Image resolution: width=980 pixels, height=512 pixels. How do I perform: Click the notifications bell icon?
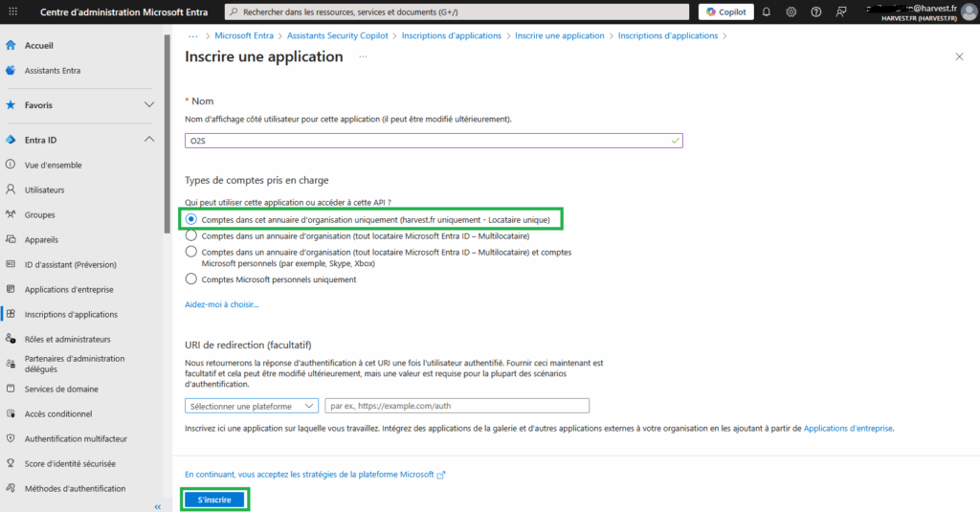tap(767, 11)
